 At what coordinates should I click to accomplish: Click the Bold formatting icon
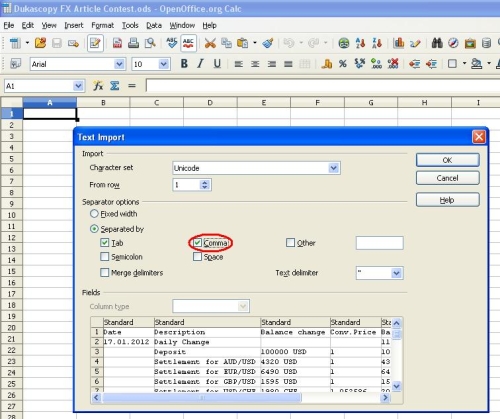(184, 64)
